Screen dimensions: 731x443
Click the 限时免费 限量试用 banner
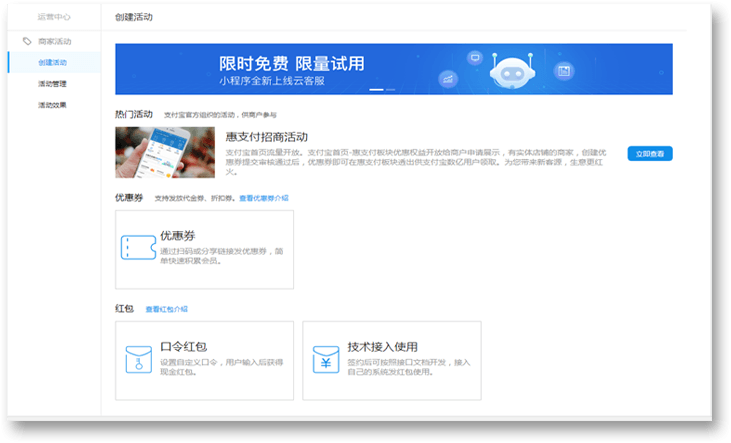tap(394, 69)
